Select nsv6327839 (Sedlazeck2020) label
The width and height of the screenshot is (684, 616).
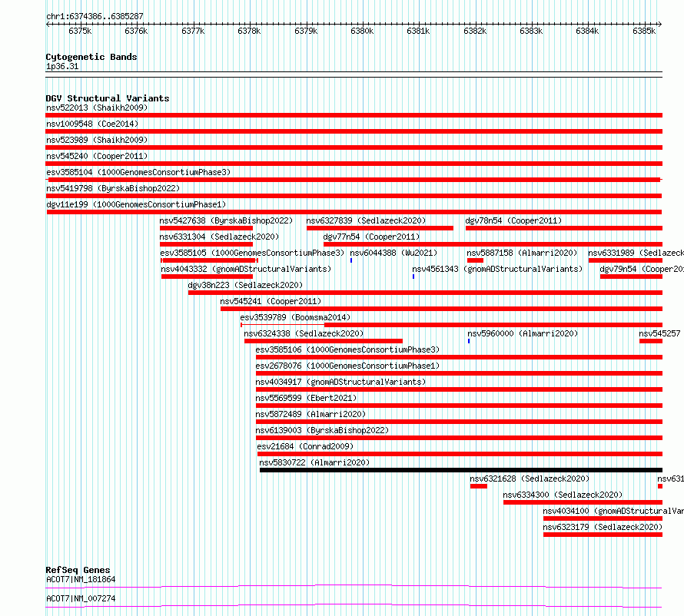[366, 220]
